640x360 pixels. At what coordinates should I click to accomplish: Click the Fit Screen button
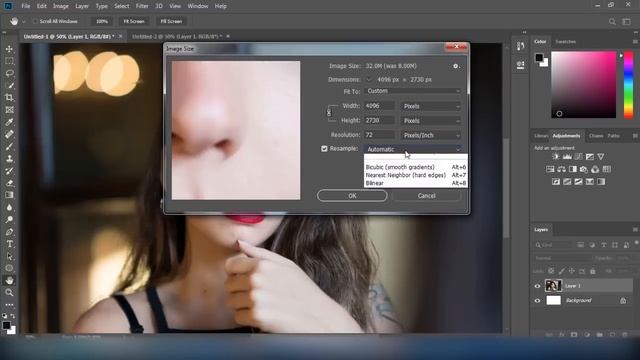(x=134, y=21)
